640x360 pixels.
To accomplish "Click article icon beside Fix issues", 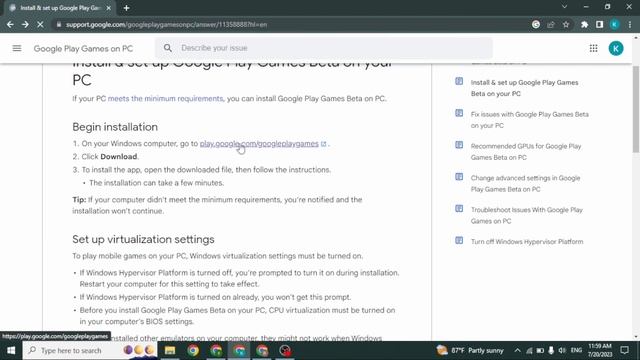I will tap(459, 113).
